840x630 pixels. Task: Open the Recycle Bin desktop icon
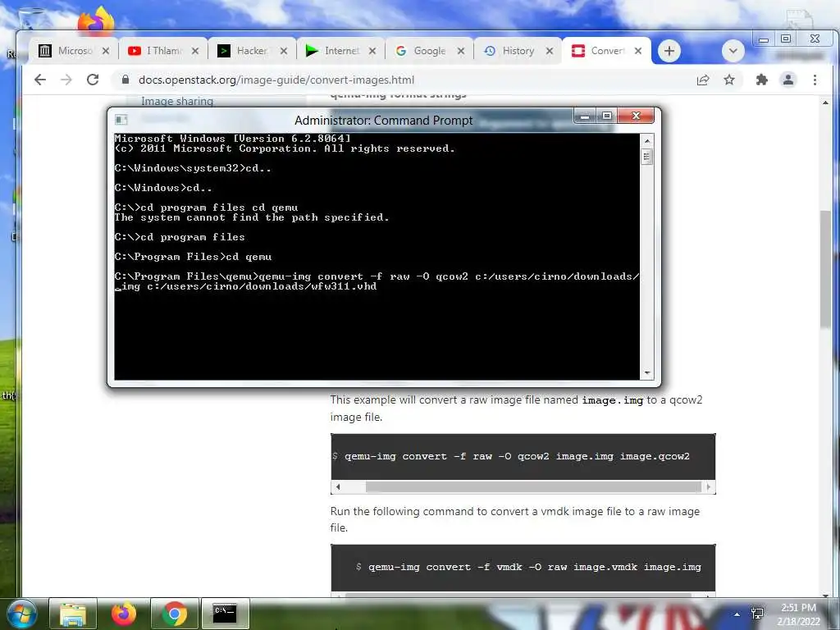[31, 19]
